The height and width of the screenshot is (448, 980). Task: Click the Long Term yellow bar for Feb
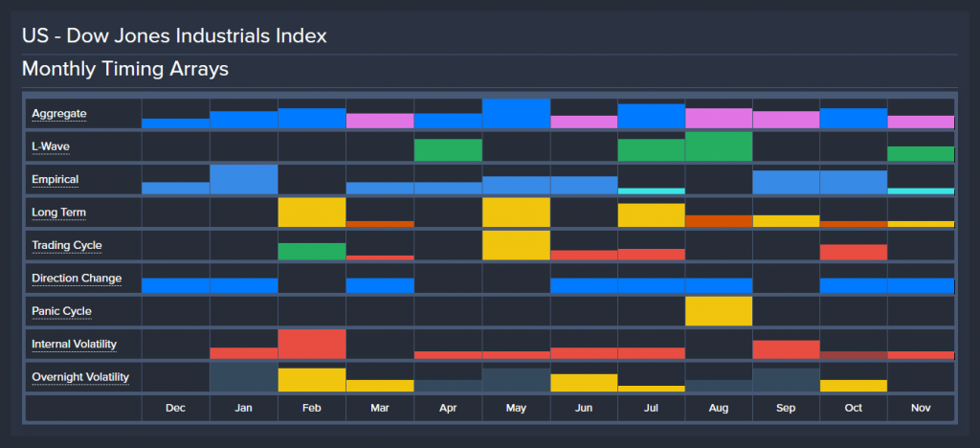click(x=312, y=213)
